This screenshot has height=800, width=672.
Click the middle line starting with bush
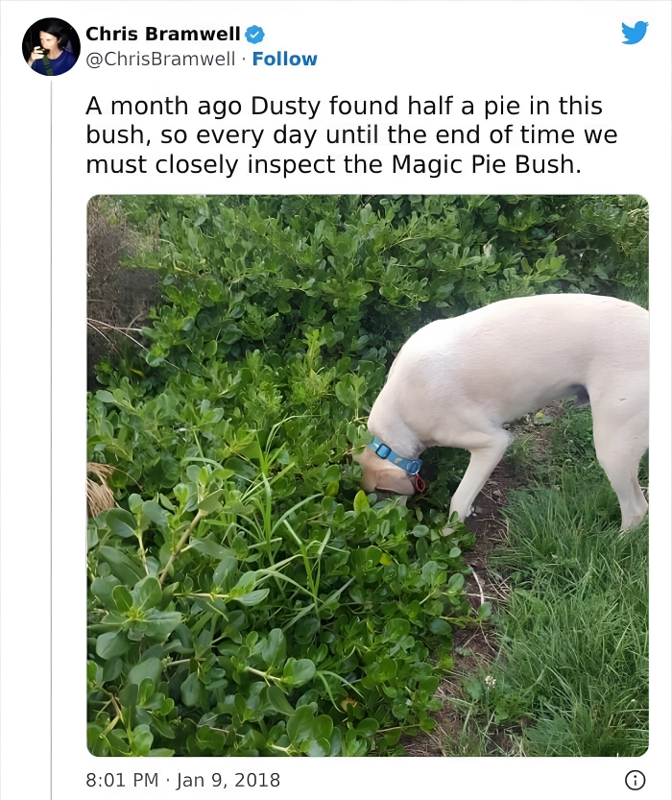point(351,135)
